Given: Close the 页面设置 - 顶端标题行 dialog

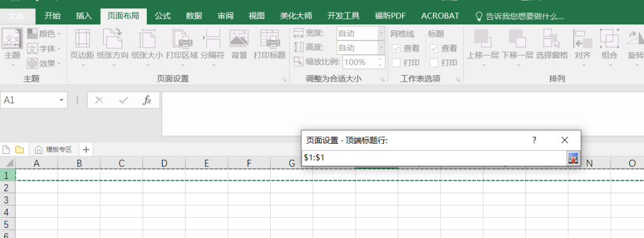Looking at the screenshot, I should [565, 140].
